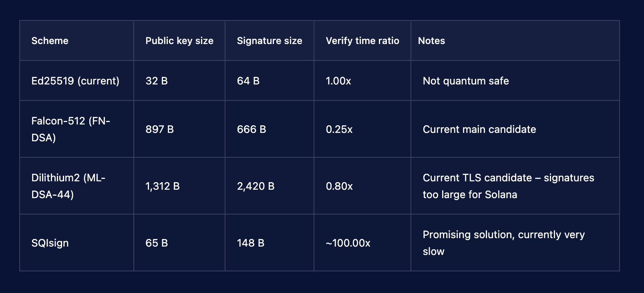Image resolution: width=644 pixels, height=293 pixels.
Task: Click the 897 B public key value
Action: click(159, 129)
